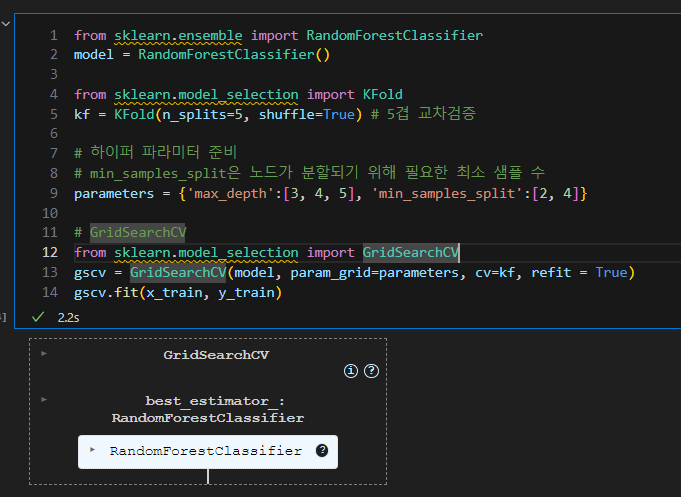Viewport: 681px width, 497px height.
Task: Click the RandomForestClassifier white box label
Action: (x=205, y=451)
